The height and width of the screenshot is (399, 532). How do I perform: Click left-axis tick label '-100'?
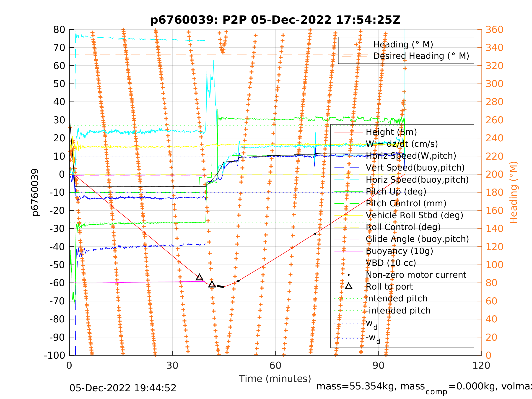[x=54, y=355]
